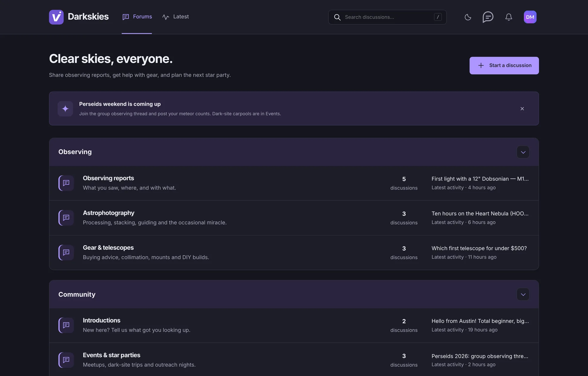Switch to the Forums tab
This screenshot has height=376, width=588.
pos(137,17)
